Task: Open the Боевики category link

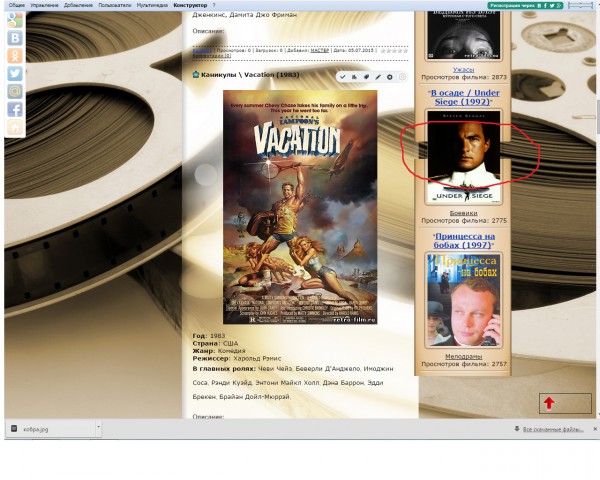Action: point(463,213)
